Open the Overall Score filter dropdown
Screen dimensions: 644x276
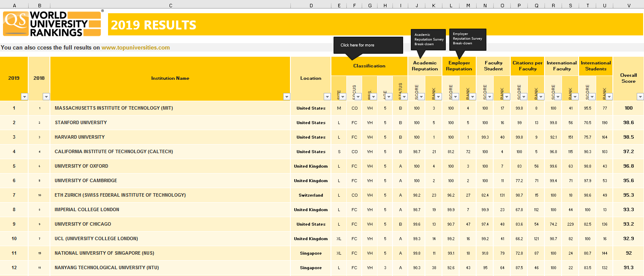(640, 97)
